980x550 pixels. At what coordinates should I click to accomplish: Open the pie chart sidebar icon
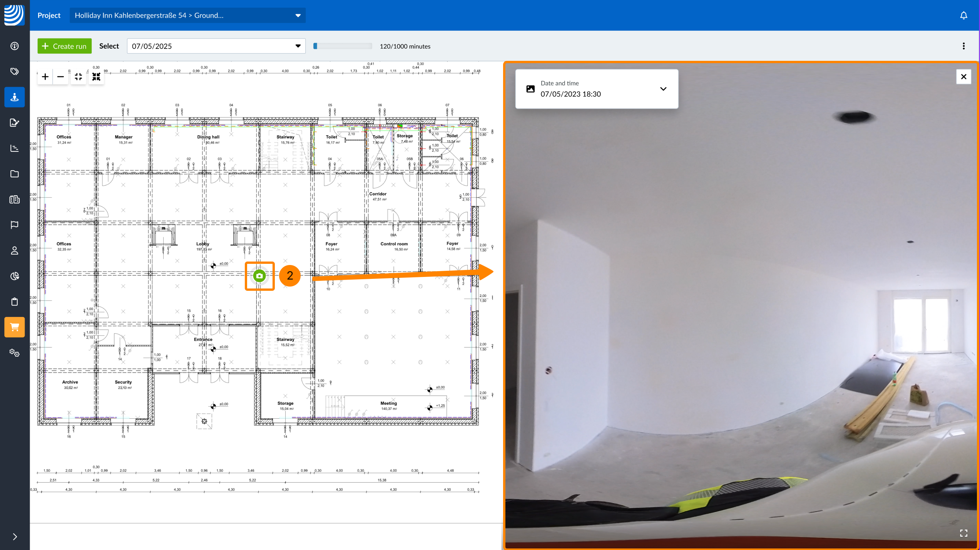[15, 276]
